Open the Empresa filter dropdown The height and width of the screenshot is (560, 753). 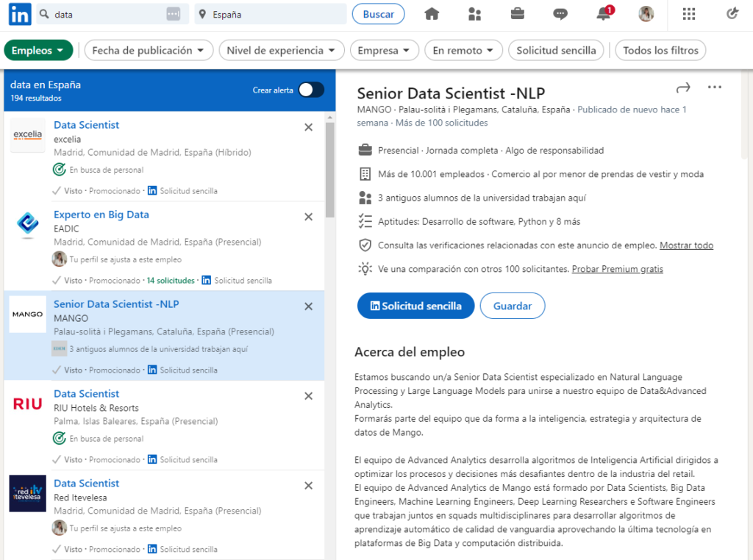coord(384,51)
